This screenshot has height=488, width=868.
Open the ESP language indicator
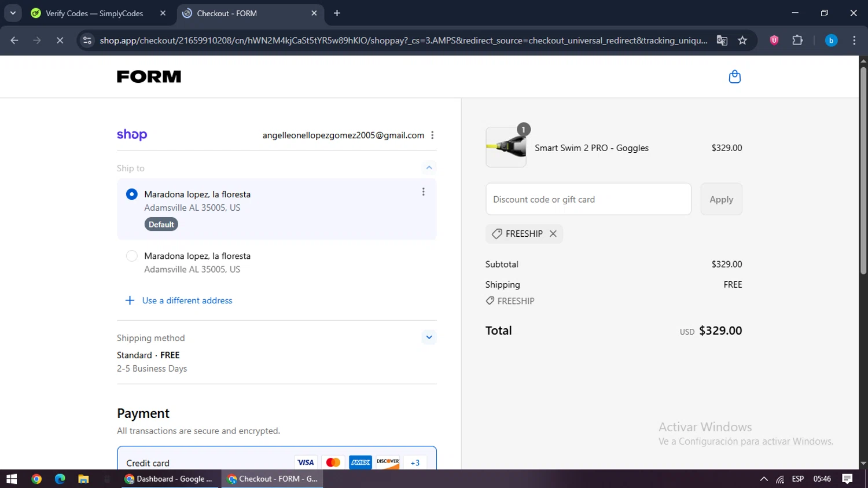[798, 479]
